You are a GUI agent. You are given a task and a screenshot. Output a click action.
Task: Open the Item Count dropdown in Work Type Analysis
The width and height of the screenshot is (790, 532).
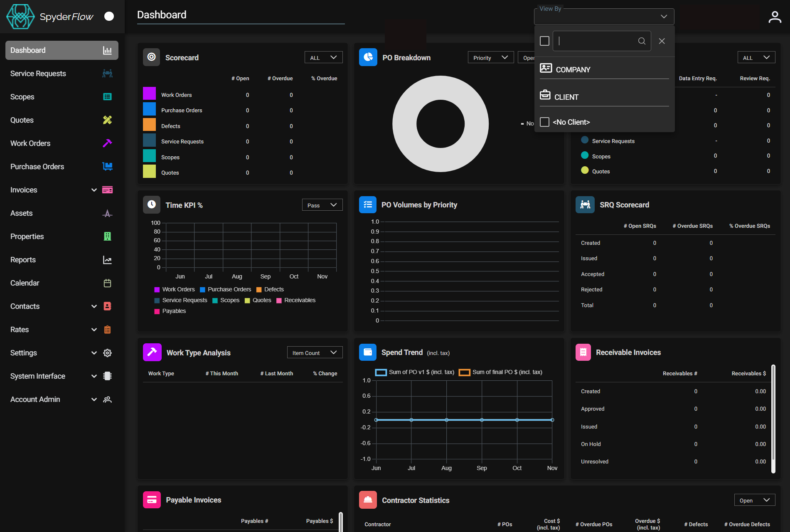(315, 352)
